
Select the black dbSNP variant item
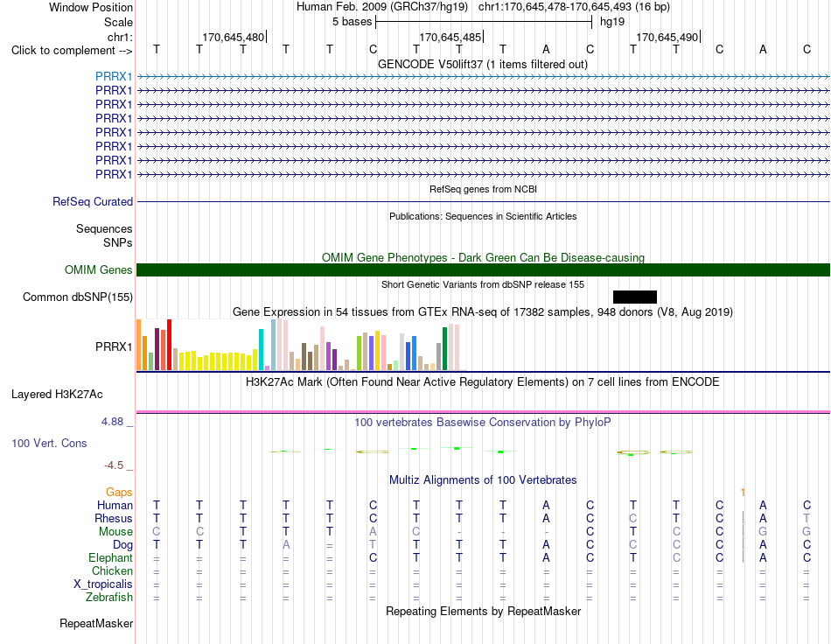point(635,297)
